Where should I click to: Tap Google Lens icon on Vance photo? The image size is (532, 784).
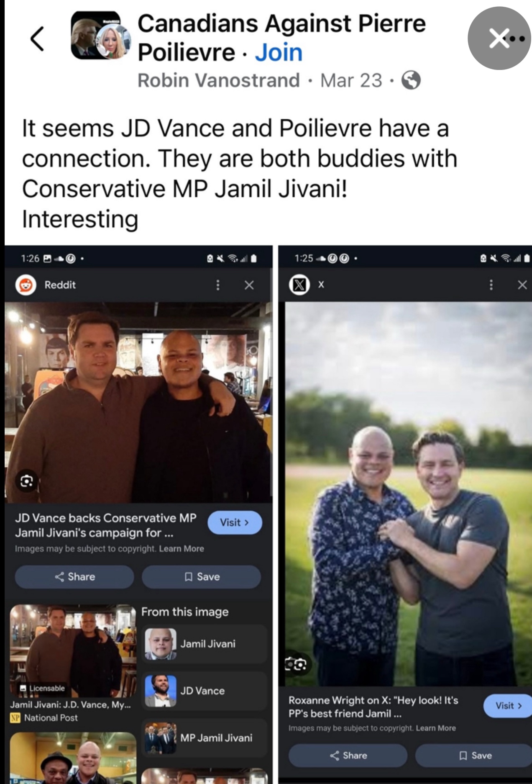point(27,481)
